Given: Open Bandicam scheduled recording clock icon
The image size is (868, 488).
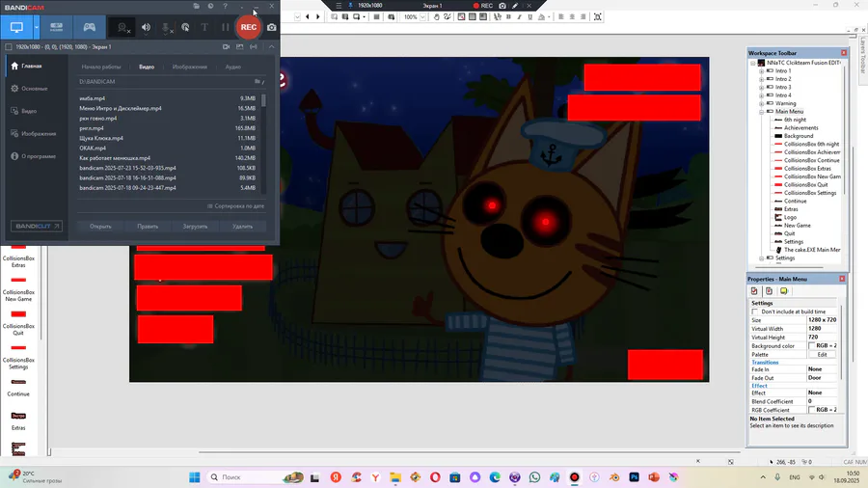Looking at the screenshot, I should pyautogui.click(x=210, y=6).
